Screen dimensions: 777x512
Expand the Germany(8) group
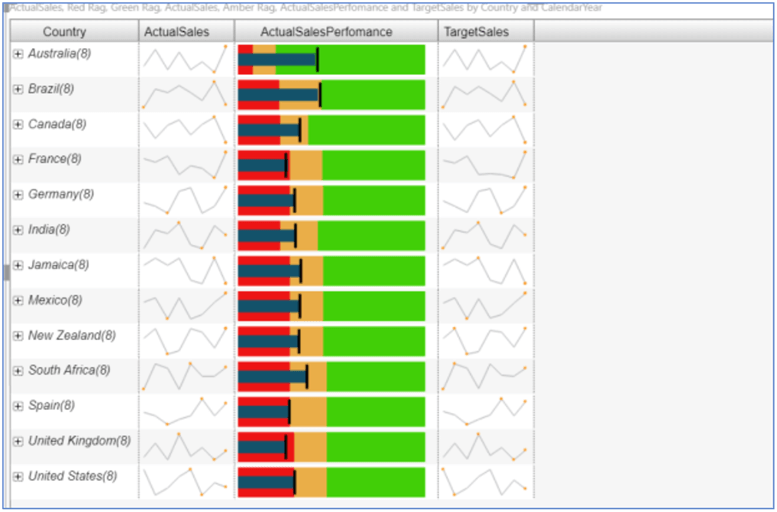[x=18, y=195]
